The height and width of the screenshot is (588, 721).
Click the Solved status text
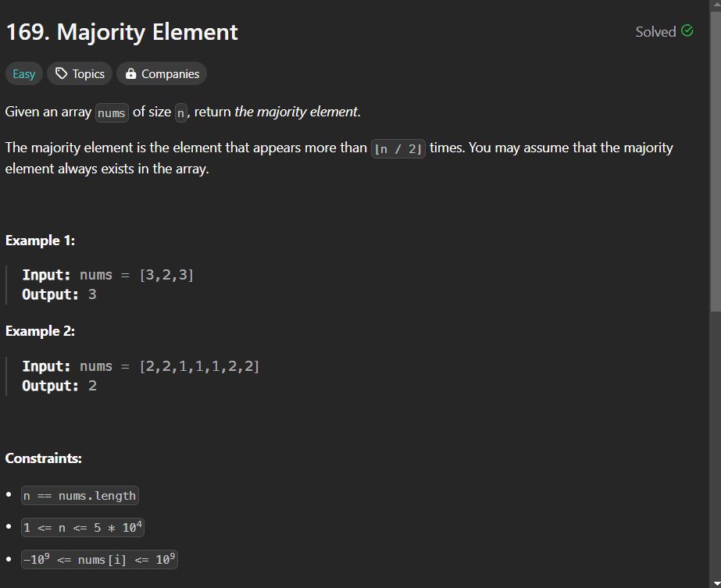655,32
